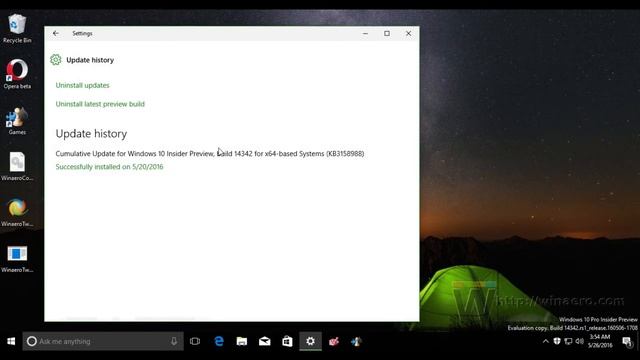Viewport: 640px width, 360px height.
Task: Open the red pinned app on taskbar
Action: [333, 341]
